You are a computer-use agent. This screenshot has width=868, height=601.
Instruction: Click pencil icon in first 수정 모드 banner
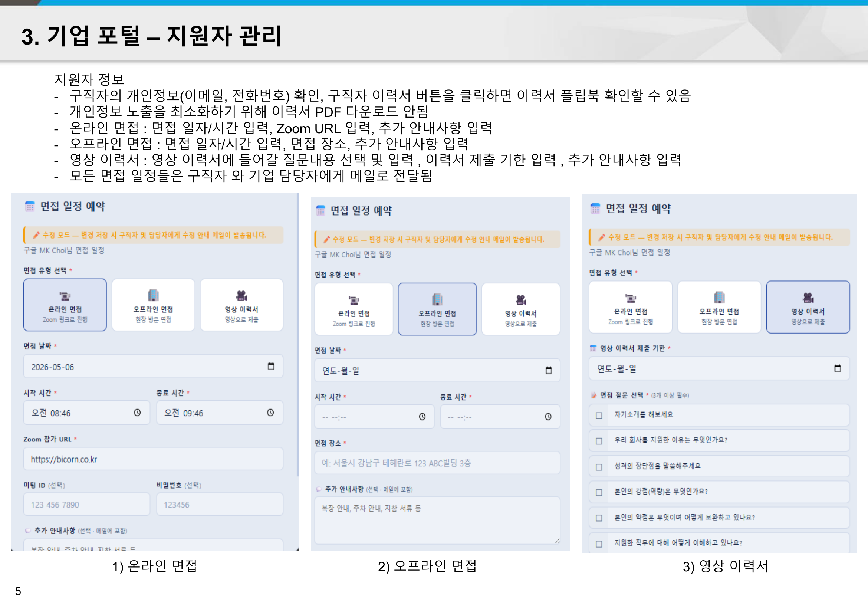point(36,235)
